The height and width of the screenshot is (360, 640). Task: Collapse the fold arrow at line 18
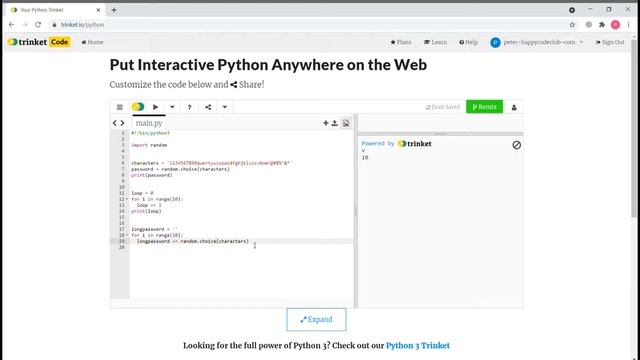coord(127,236)
